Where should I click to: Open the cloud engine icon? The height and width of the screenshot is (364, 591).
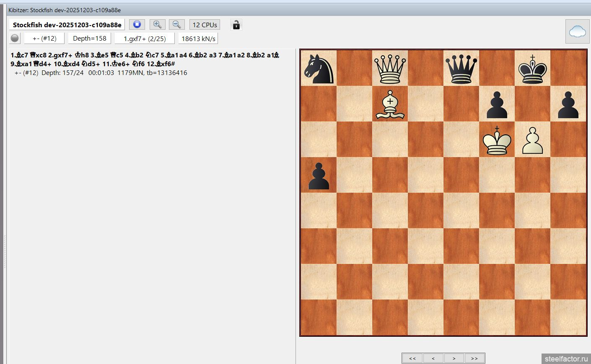tap(577, 31)
